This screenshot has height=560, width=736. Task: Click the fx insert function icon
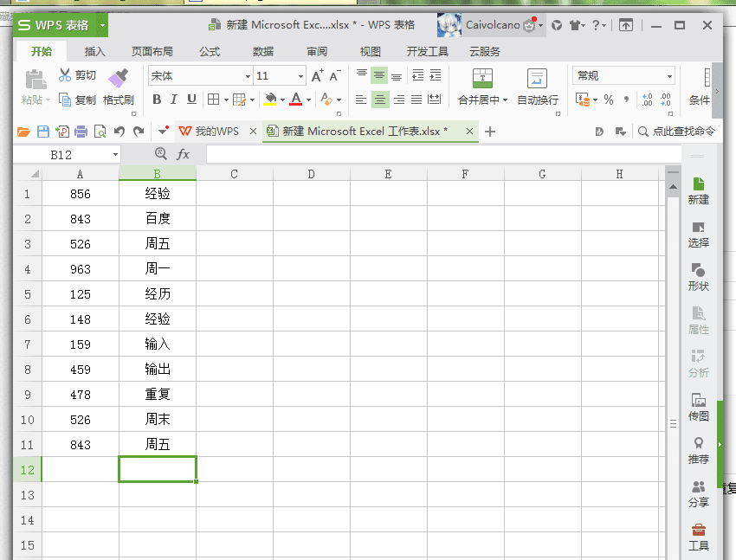(x=183, y=154)
